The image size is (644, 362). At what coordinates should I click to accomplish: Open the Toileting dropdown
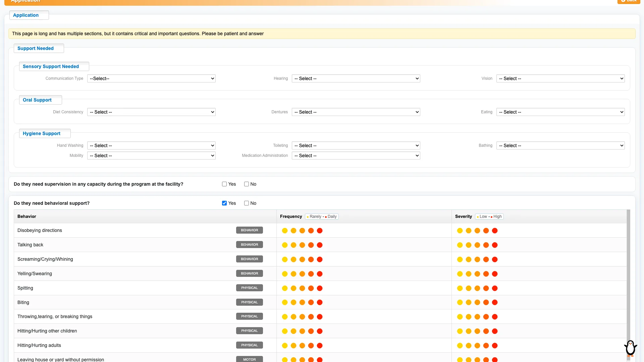pos(356,145)
